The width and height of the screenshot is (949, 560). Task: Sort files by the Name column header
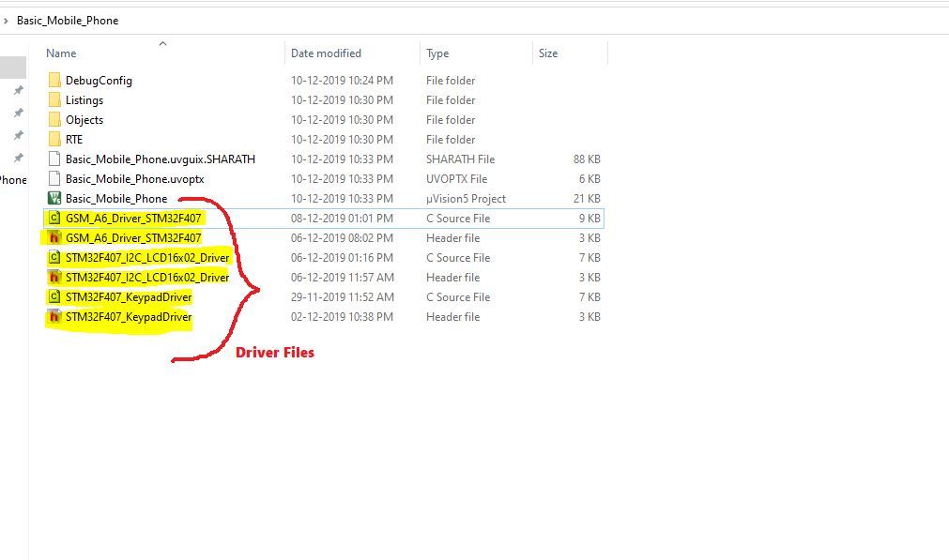[x=61, y=53]
